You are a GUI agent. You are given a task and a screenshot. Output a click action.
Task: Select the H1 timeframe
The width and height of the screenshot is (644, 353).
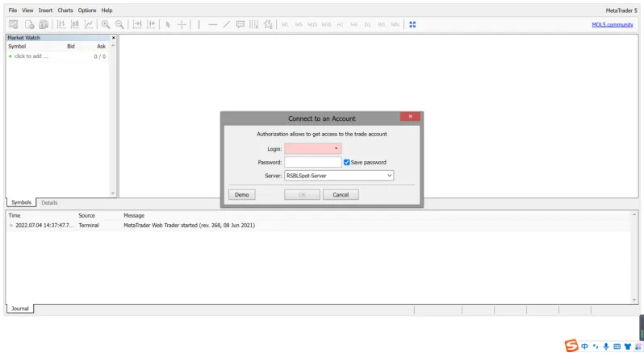click(340, 25)
